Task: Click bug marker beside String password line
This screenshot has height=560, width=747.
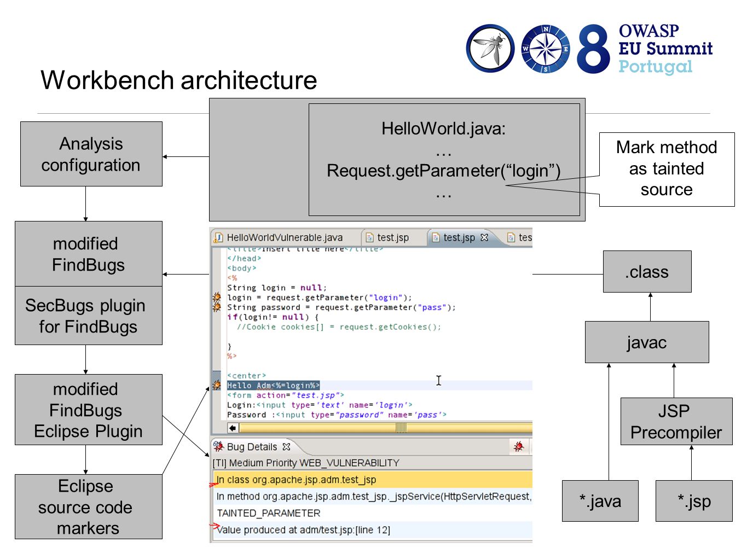Action: coord(217,307)
